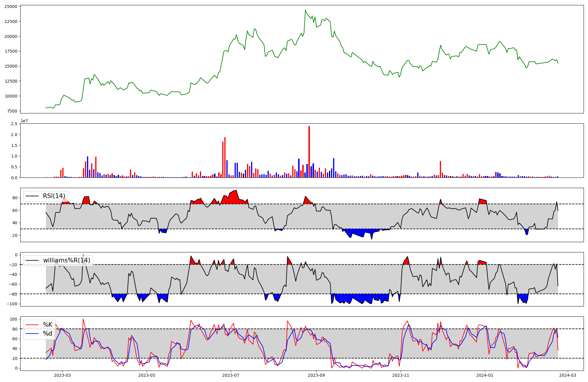
Task: Click the 2024-03 x-axis date label
Action: point(567,375)
